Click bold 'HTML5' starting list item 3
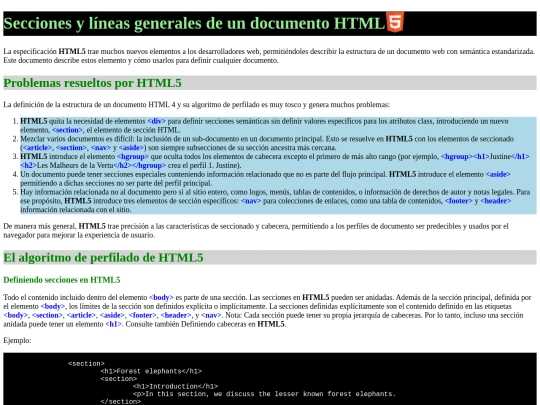The width and height of the screenshot is (540, 405). (x=34, y=157)
